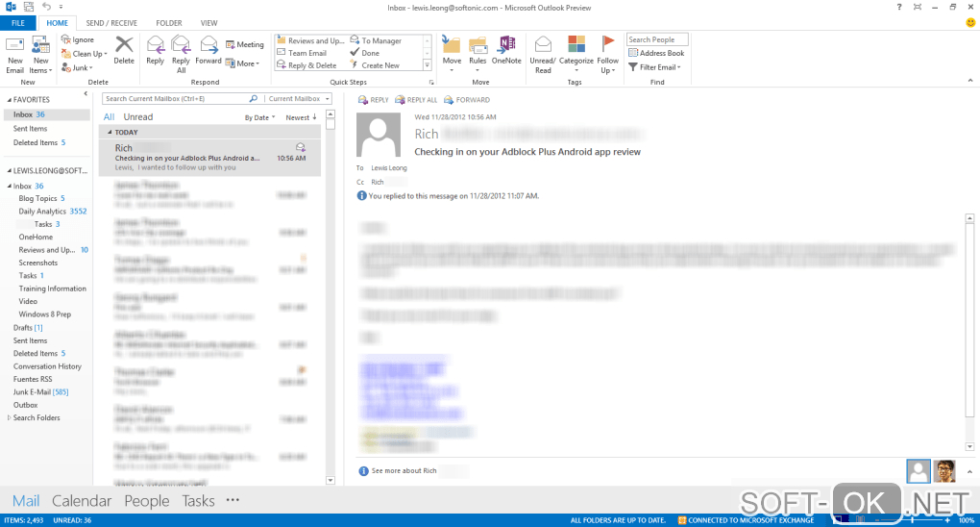Delete the selected message
The height and width of the screenshot is (527, 980).
click(x=124, y=51)
